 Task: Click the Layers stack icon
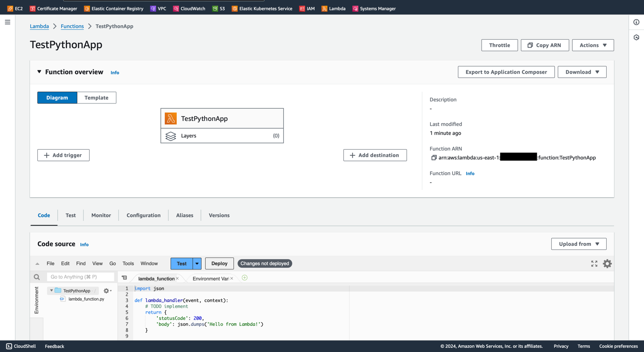171,136
